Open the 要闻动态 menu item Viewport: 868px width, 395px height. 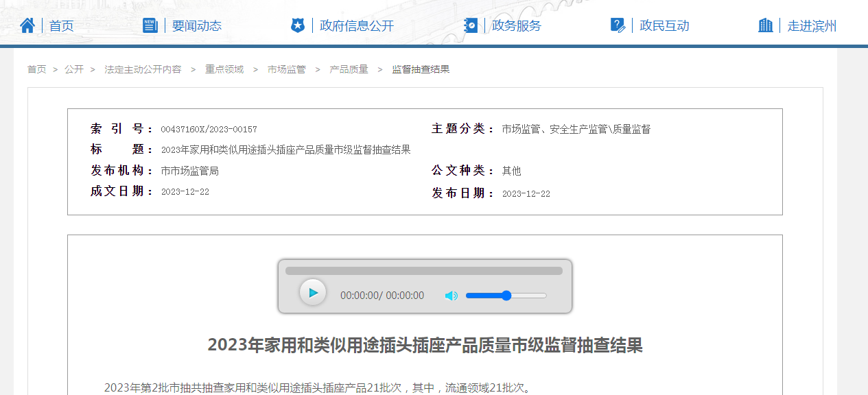coord(196,26)
